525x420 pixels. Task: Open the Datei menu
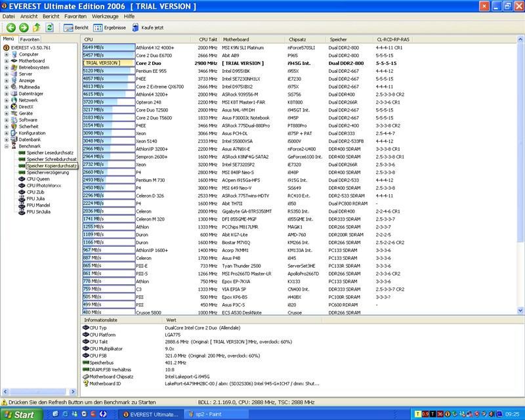(9, 16)
